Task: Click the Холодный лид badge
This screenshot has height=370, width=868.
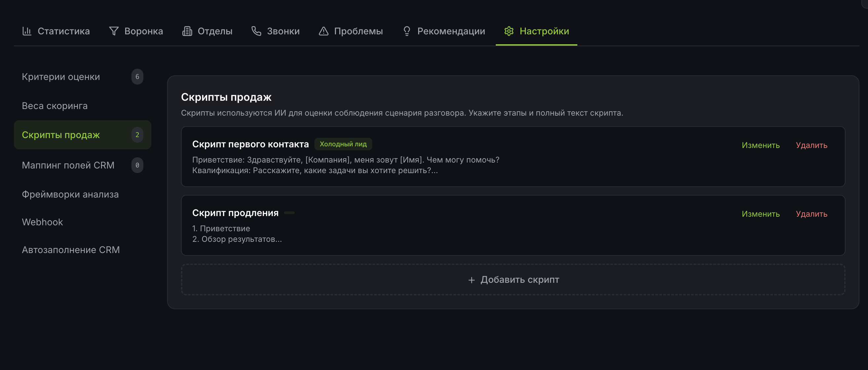Action: click(x=344, y=144)
